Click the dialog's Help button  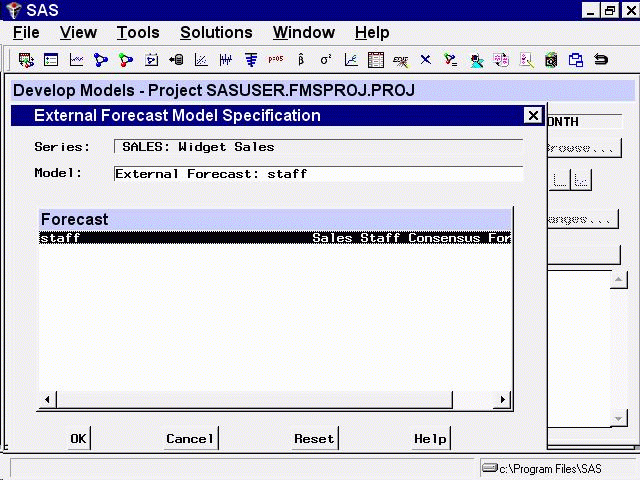point(431,439)
